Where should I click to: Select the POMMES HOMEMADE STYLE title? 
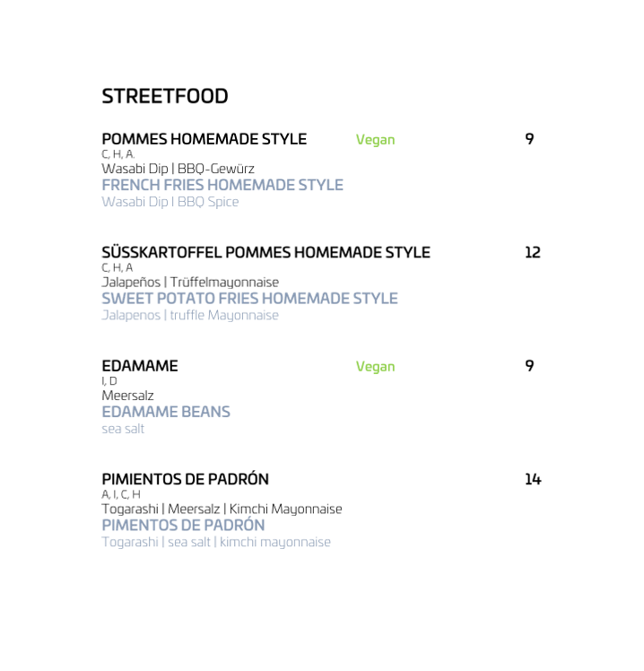point(205,139)
